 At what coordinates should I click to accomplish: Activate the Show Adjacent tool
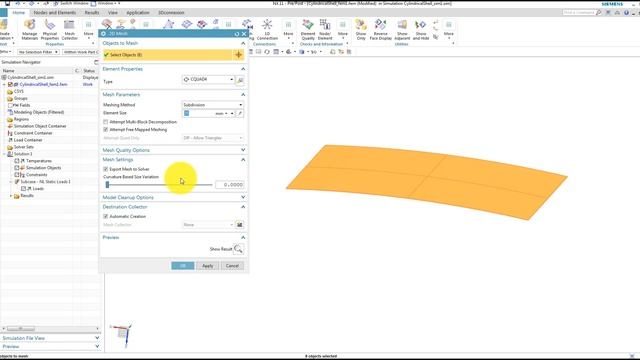402,29
